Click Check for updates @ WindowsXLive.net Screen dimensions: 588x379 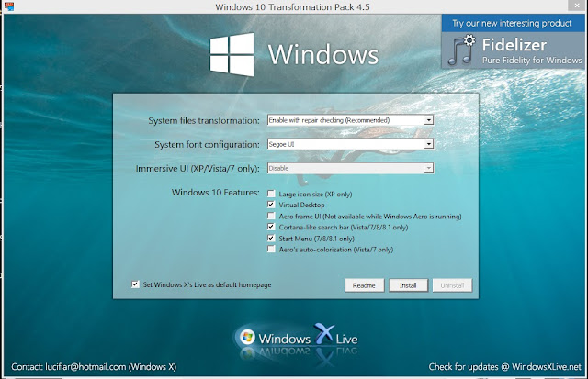tap(504, 367)
